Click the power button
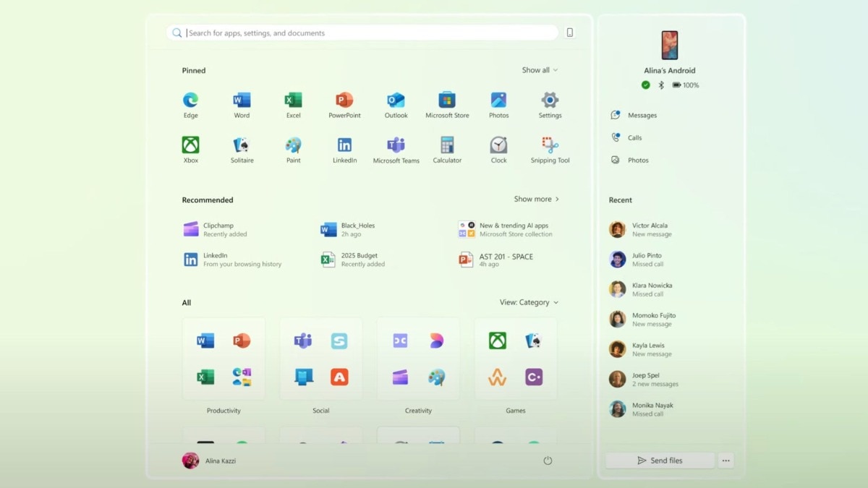The height and width of the screenshot is (488, 868). (x=548, y=460)
